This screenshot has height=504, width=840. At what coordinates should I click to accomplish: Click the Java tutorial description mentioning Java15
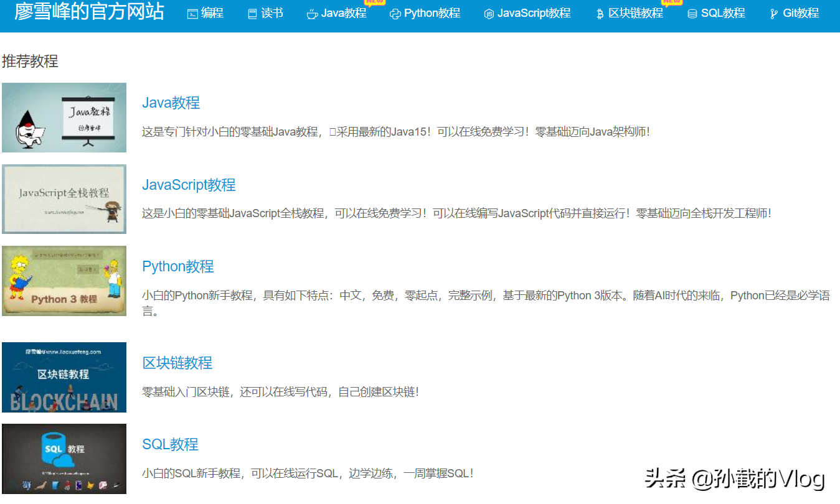[396, 131]
